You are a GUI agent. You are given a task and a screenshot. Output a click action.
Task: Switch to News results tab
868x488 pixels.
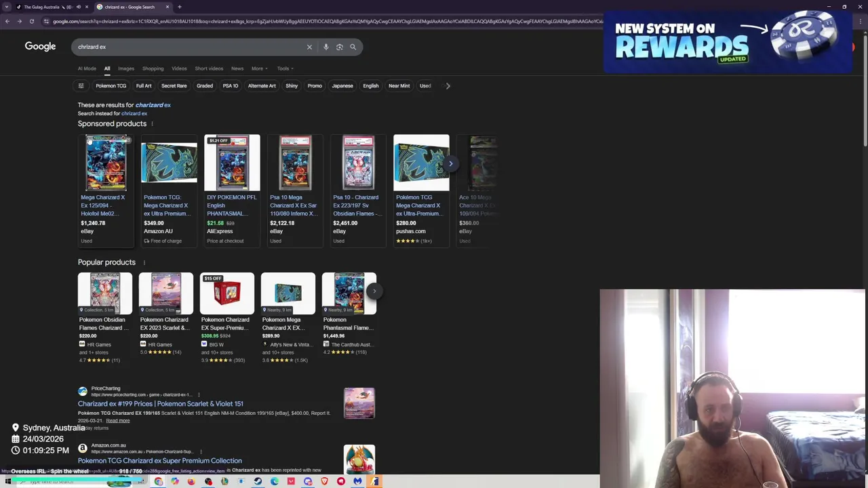237,68
